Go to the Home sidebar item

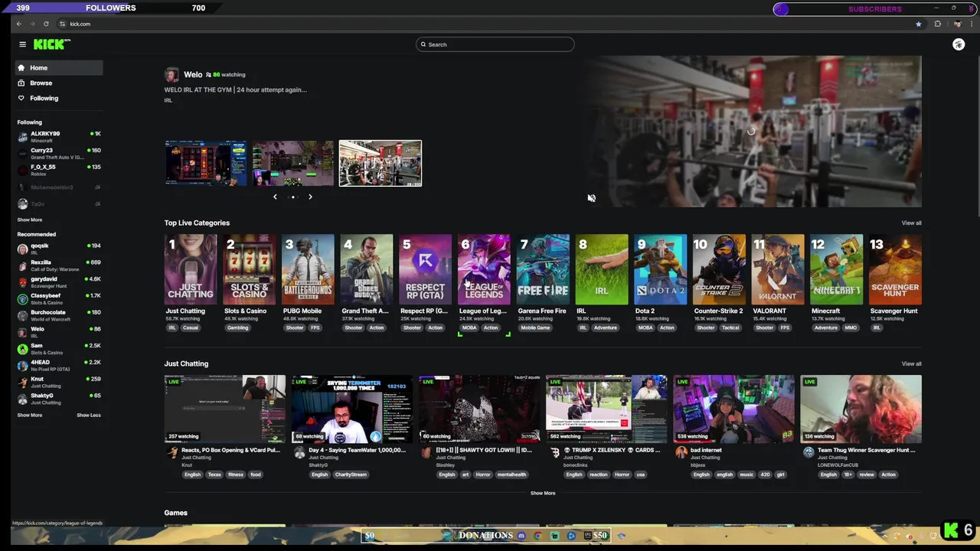coord(59,68)
